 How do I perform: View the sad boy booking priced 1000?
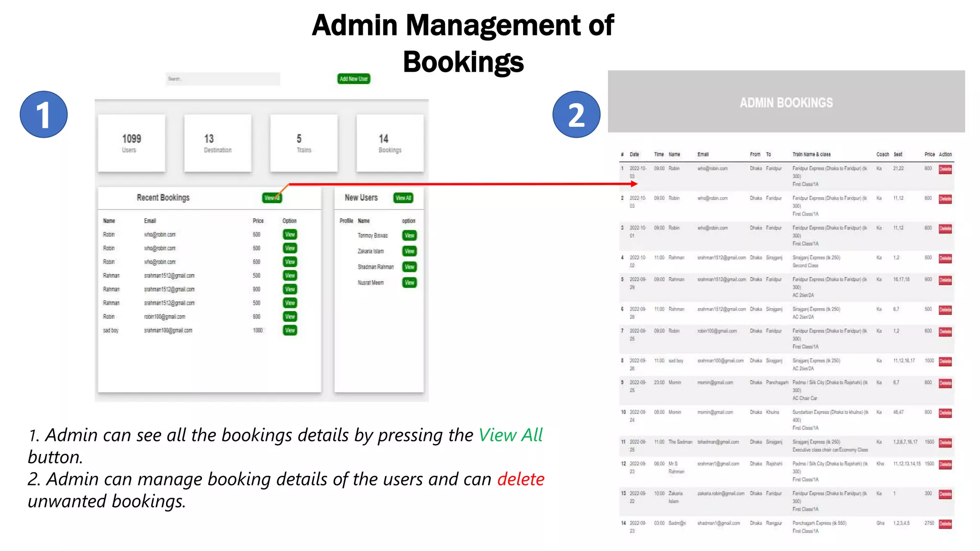coord(290,331)
